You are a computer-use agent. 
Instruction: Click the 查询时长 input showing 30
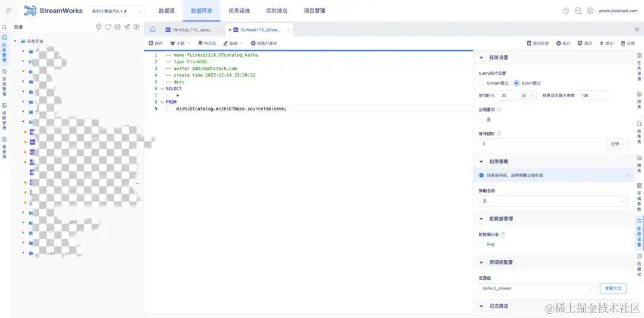tap(507, 95)
